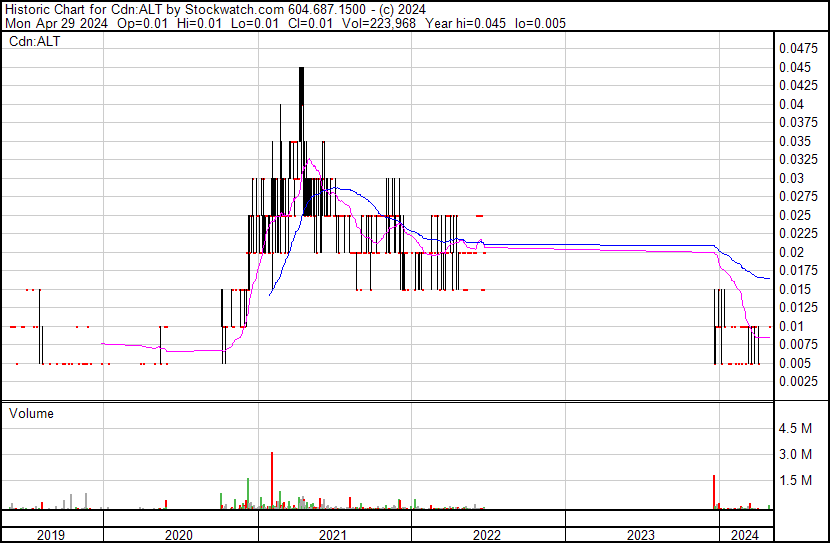Click the tallest red volume bar
The image size is (830, 543).
(272, 480)
